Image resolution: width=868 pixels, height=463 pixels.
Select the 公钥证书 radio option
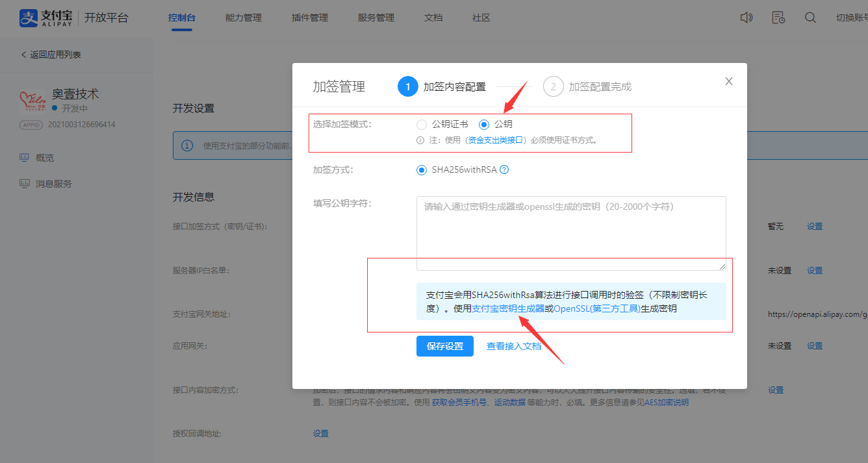[422, 125]
